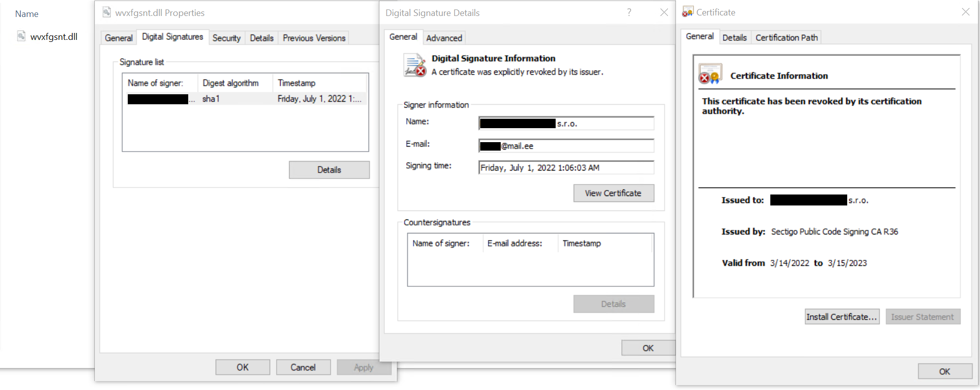Click the invalid digital signature icon
Screen dimensions: 980x390
click(414, 66)
